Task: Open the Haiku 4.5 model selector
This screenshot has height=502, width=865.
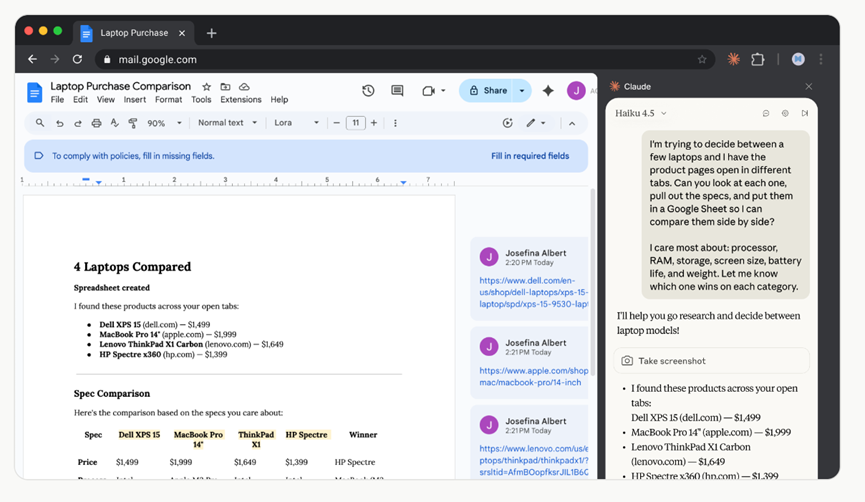Action: pos(641,113)
